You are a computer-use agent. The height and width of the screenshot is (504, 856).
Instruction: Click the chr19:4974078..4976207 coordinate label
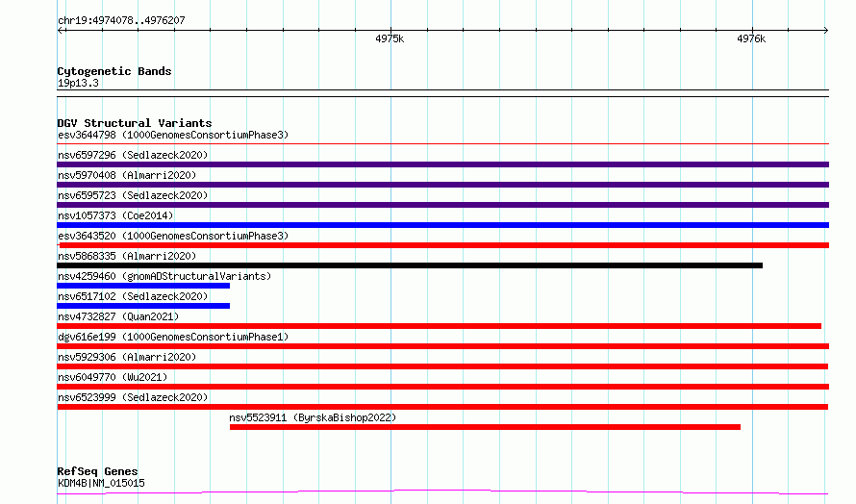[121, 20]
